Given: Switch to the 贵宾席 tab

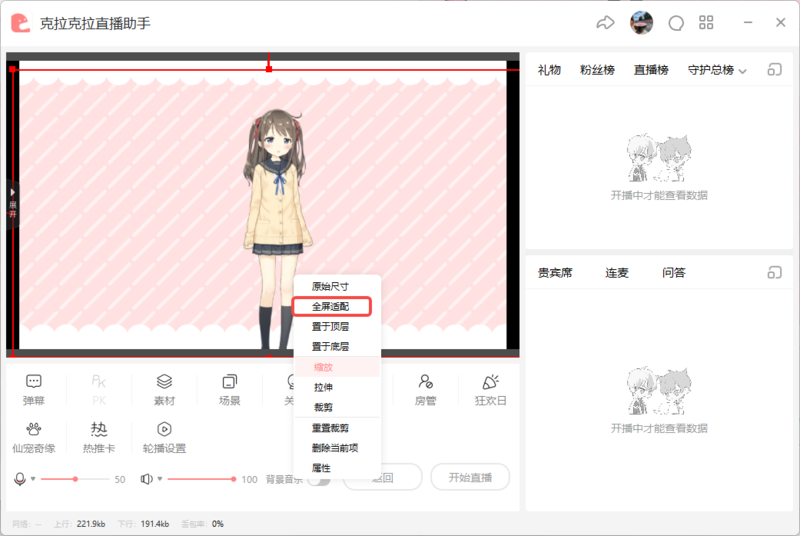Looking at the screenshot, I should 555,273.
